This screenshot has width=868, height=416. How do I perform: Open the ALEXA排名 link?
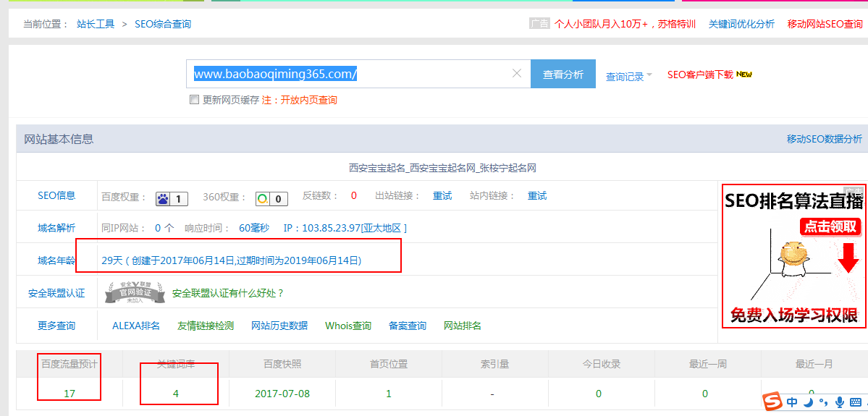(136, 326)
